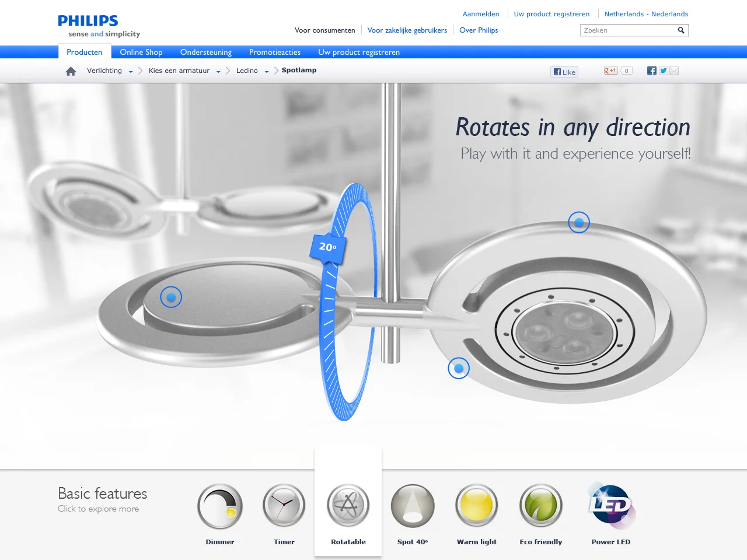Select the Eco friendly feature icon
Screen dimensions: 747x560
click(541, 506)
